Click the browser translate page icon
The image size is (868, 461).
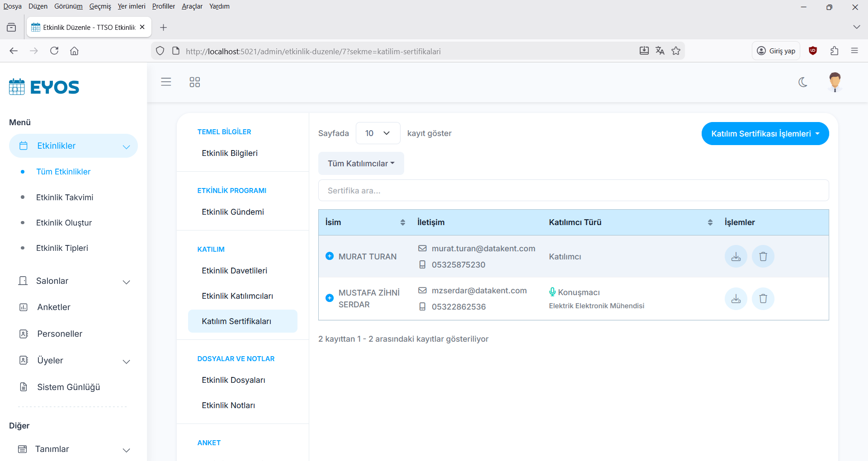660,51
